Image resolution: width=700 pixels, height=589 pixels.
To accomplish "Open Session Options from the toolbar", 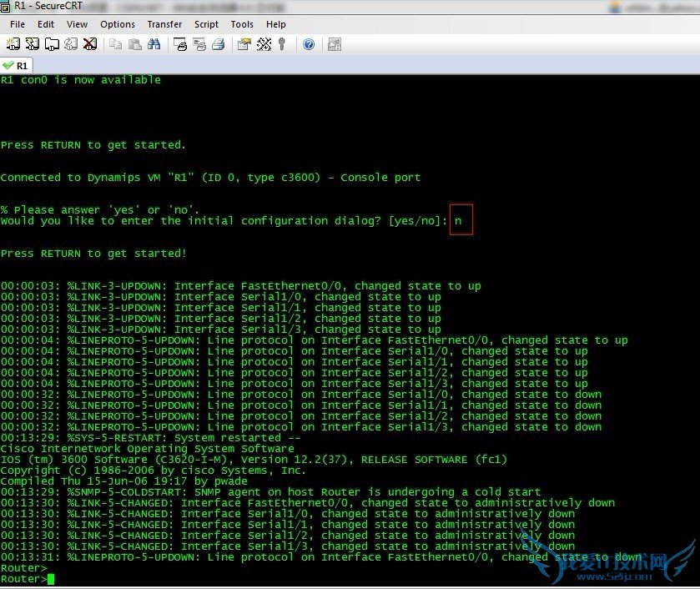I will tap(244, 44).
